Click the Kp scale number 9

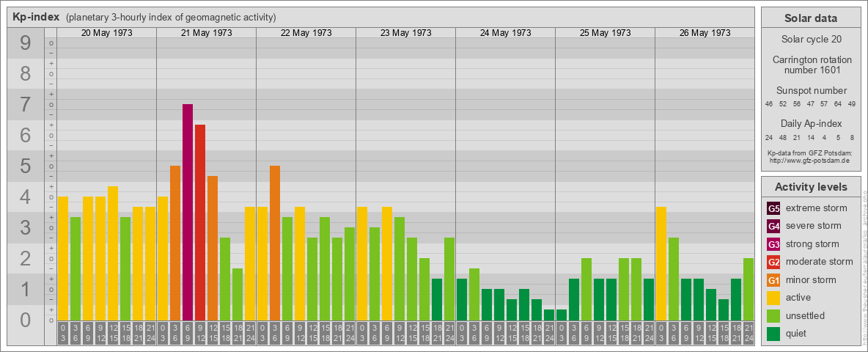tap(26, 43)
